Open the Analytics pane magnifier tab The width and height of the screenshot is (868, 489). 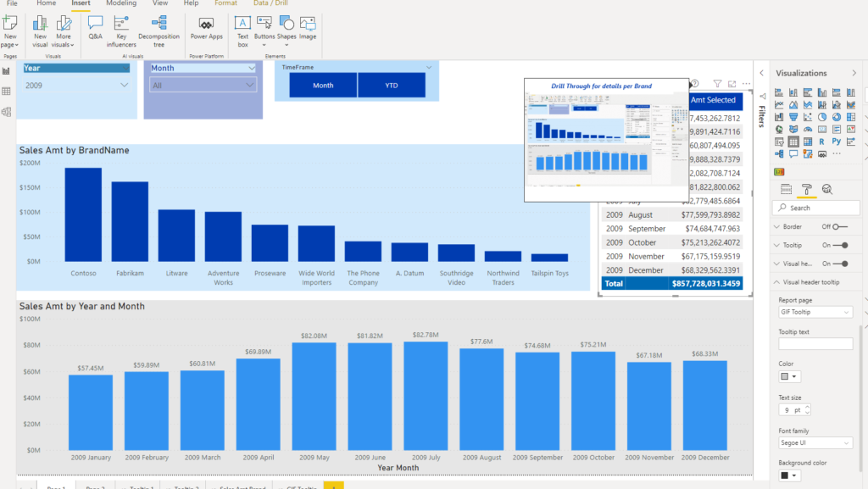(827, 189)
